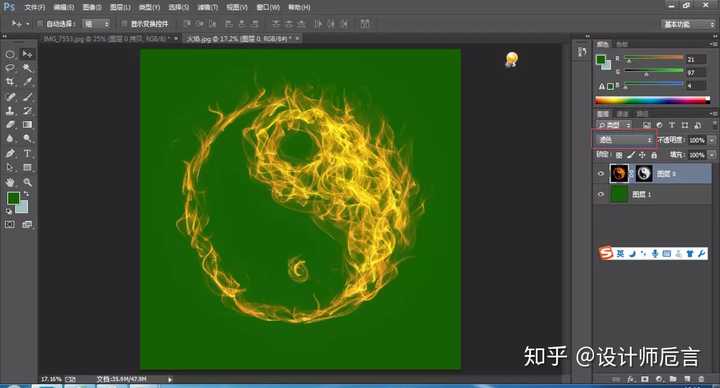
Task: Toggle Quick Mask mode
Action: 10,225
